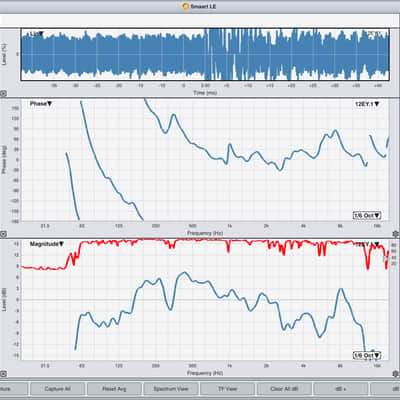Switch to TF View
Image resolution: width=400 pixels, height=400 pixels.
pyautogui.click(x=227, y=389)
